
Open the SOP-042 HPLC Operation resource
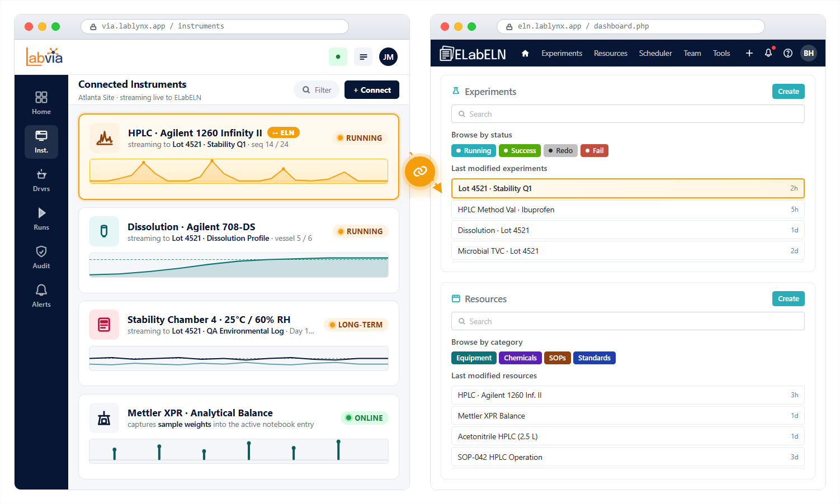click(628, 457)
